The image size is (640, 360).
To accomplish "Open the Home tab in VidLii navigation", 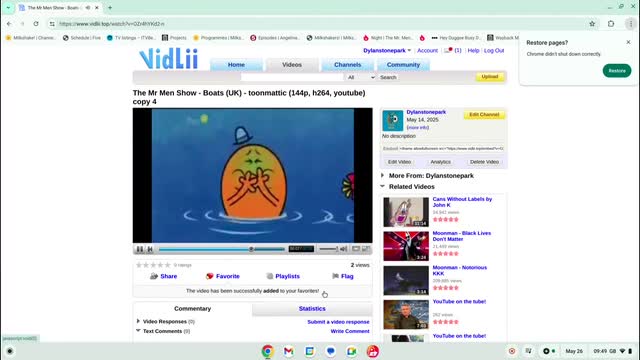I will pyautogui.click(x=236, y=64).
